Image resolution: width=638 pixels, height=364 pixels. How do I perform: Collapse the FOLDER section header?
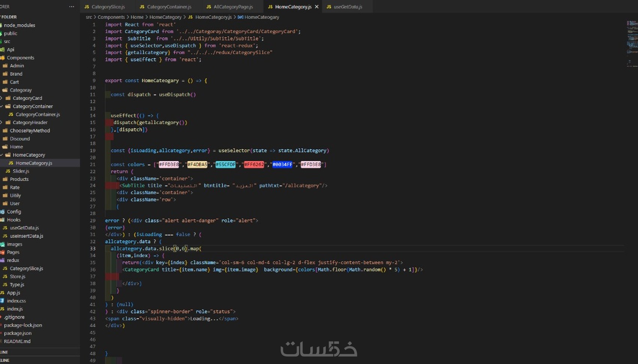40,17
